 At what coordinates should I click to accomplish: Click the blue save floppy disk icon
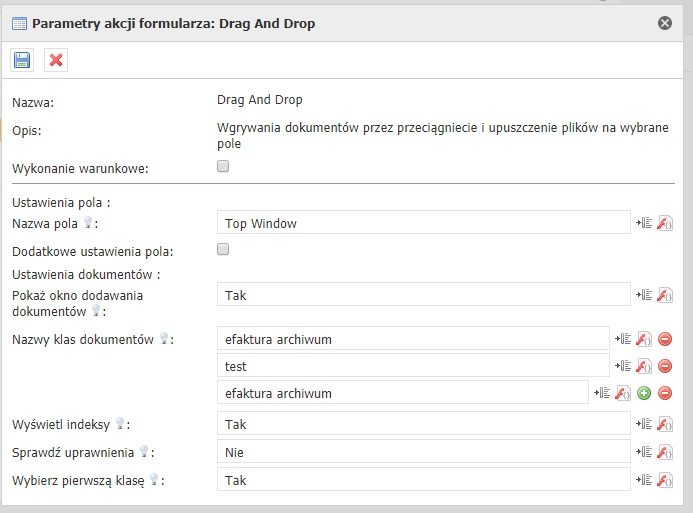point(22,60)
